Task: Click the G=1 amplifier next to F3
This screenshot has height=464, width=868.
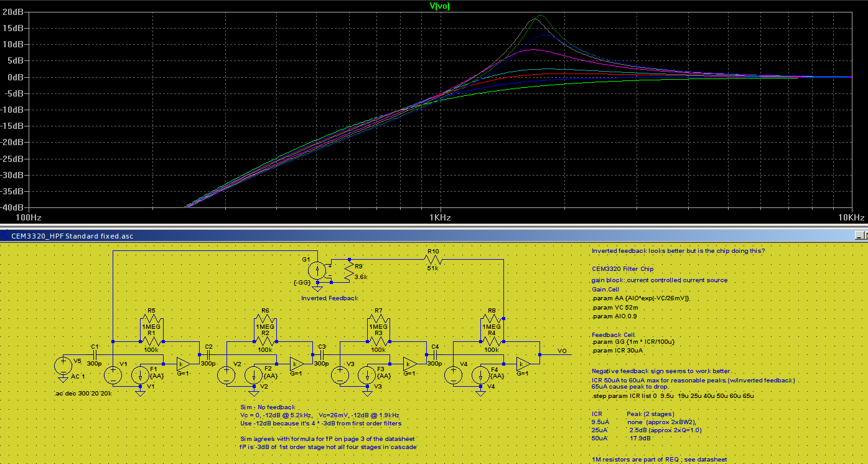Action: coord(410,364)
